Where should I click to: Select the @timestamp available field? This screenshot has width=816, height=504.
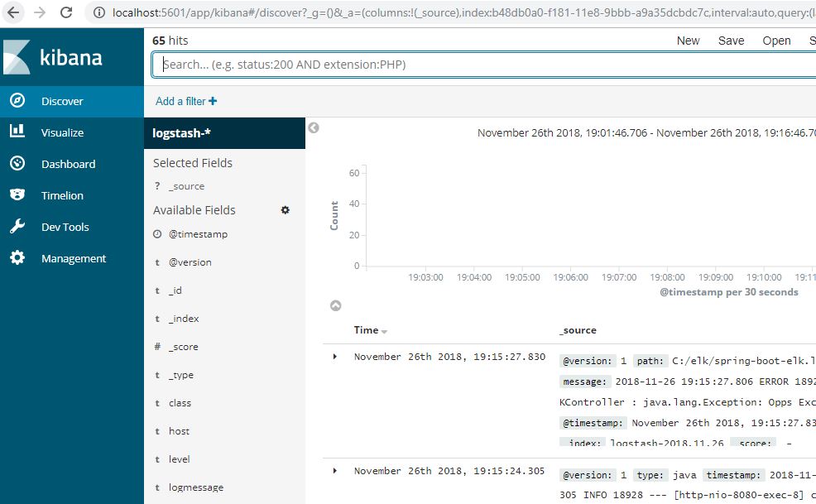tap(198, 233)
